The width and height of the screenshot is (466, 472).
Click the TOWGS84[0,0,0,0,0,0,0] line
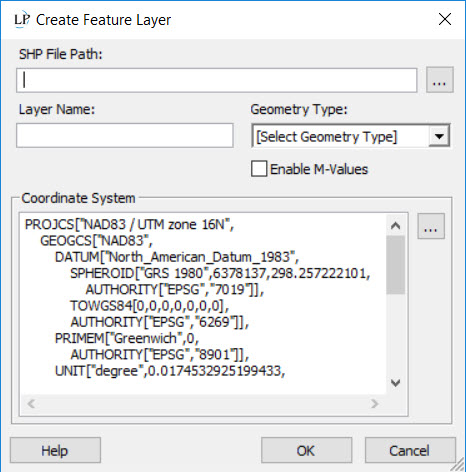150,305
